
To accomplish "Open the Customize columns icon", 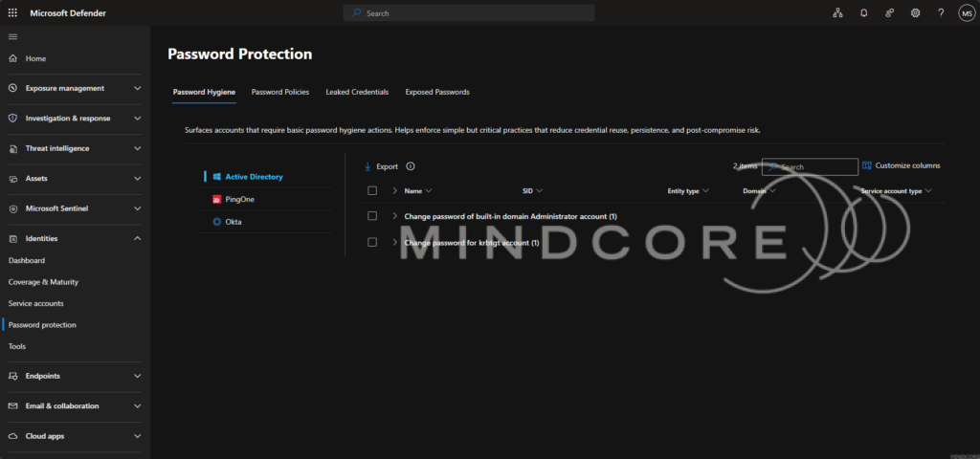I will pyautogui.click(x=867, y=165).
